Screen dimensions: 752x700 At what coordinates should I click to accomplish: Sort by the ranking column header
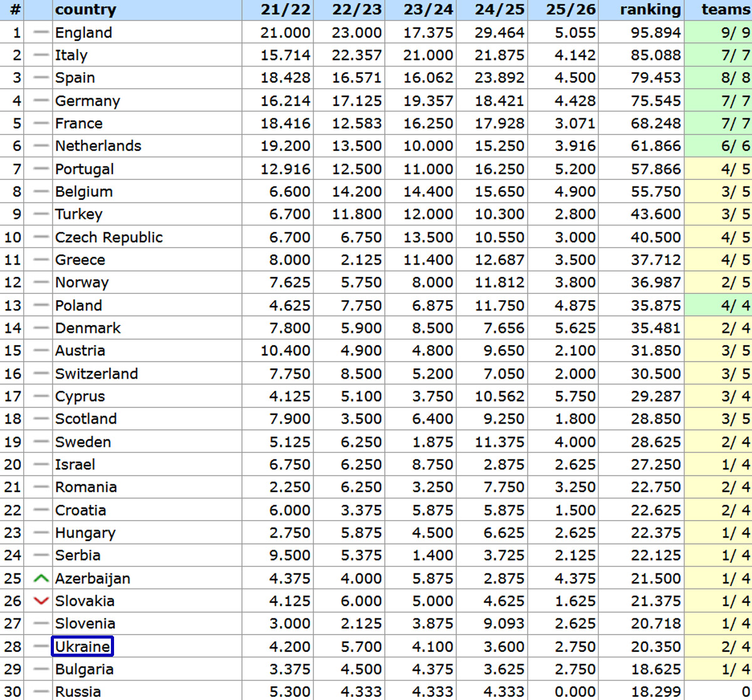(650, 10)
